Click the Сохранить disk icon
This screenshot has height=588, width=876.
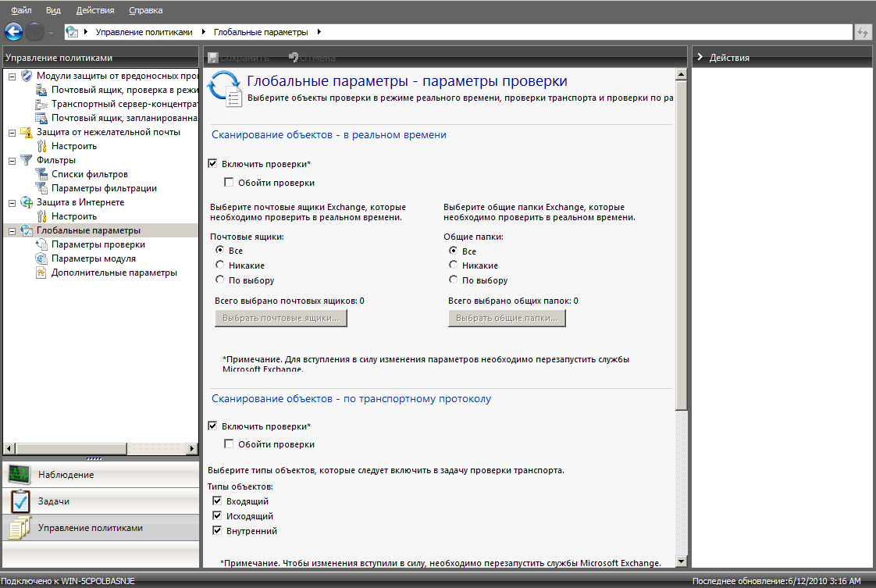(x=213, y=58)
